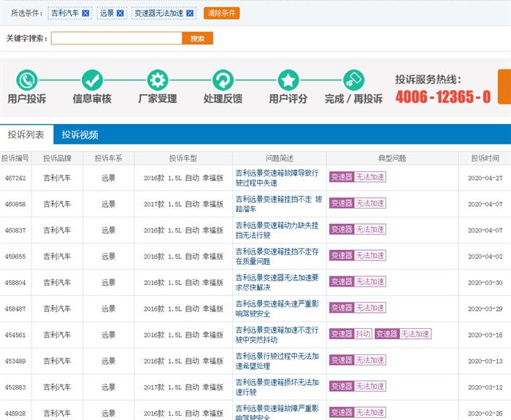
Task: Click complaint number 453489
Action: click(x=15, y=361)
